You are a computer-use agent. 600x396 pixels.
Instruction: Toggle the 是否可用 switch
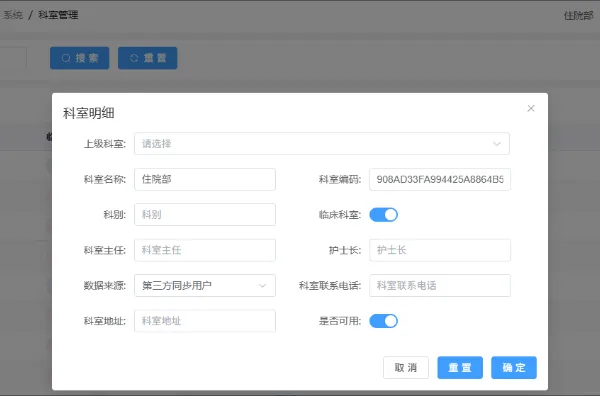pyautogui.click(x=383, y=321)
